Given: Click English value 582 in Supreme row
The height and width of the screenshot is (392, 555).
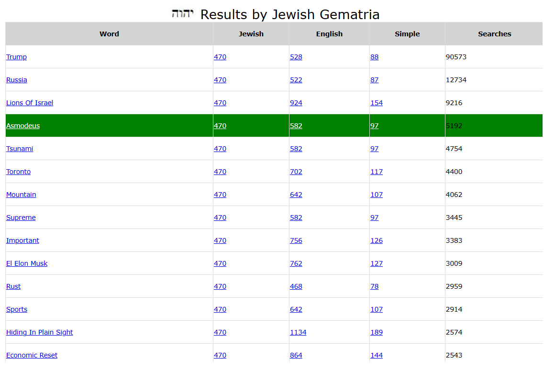Looking at the screenshot, I should (296, 218).
